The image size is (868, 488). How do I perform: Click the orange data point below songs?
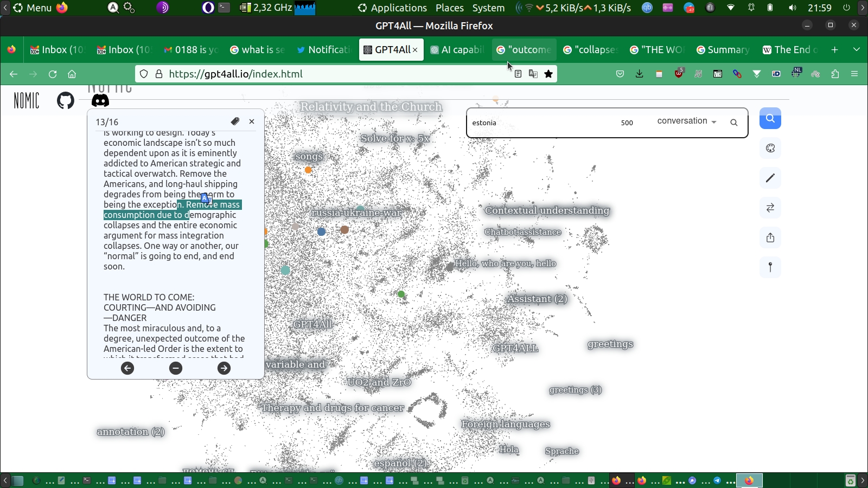(x=308, y=170)
